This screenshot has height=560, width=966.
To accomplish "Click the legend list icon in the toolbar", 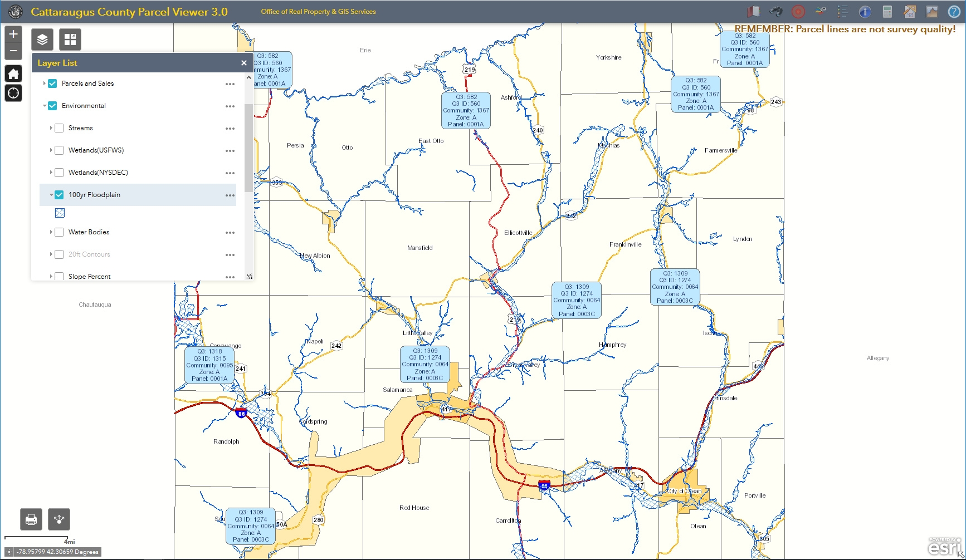I will pos(842,11).
